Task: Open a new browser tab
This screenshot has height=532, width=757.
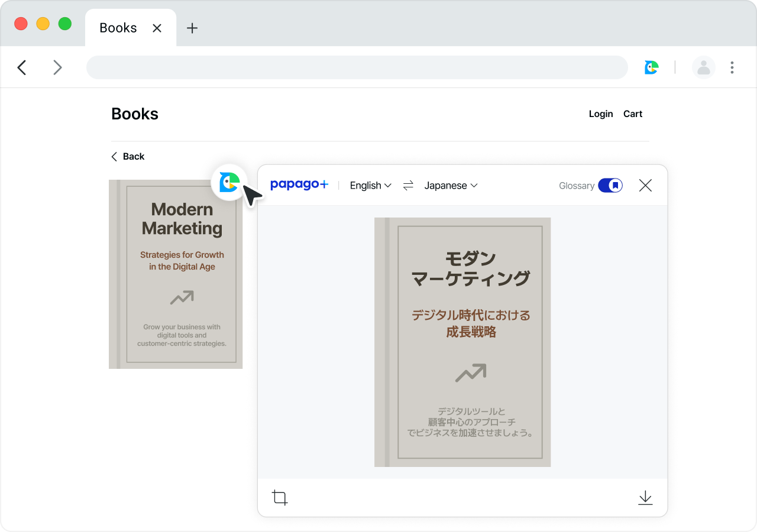Action: [192, 28]
